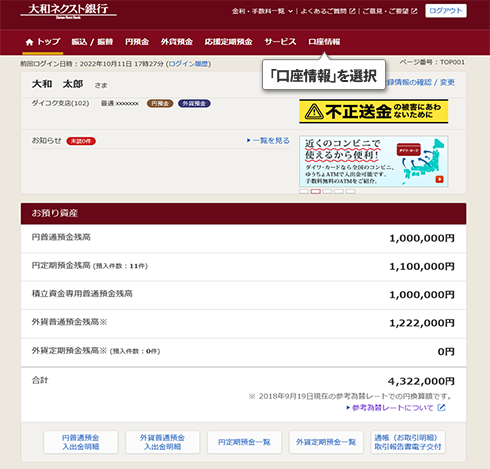Click the 円定期預金一覧 button

244,442
